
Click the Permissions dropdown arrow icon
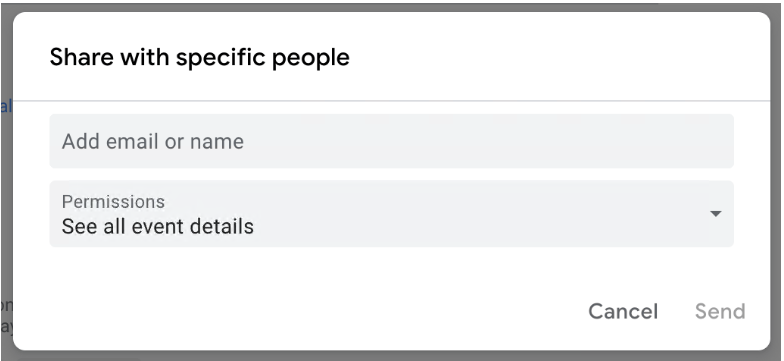[716, 214]
